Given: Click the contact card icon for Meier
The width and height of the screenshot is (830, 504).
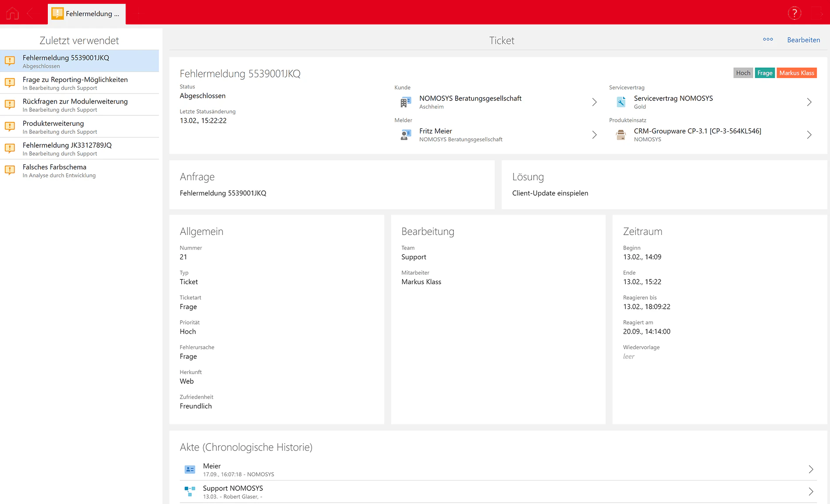Looking at the screenshot, I should coord(190,469).
